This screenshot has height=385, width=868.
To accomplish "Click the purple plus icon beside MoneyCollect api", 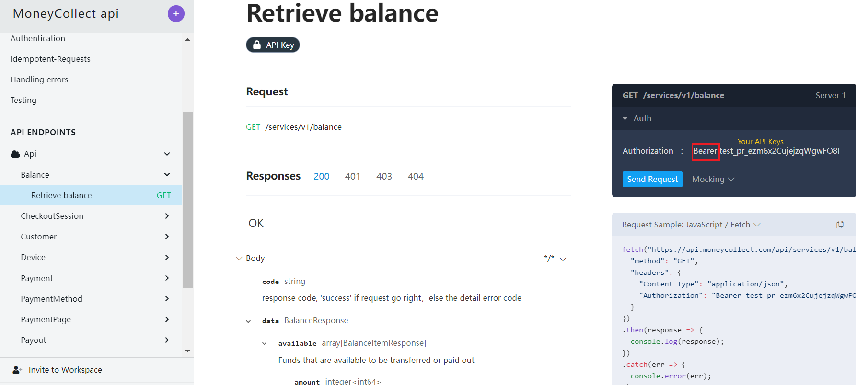I will click(176, 14).
